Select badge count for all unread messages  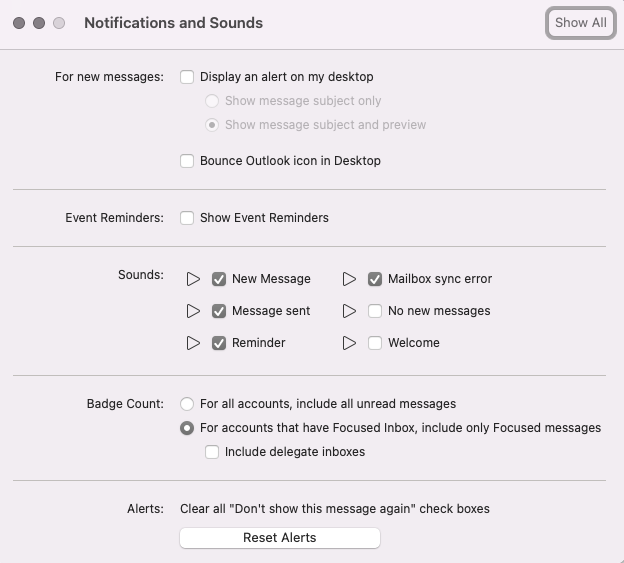click(187, 404)
